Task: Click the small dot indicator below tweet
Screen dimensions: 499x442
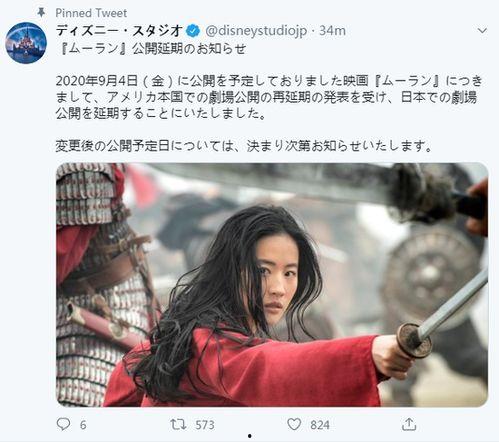Action: pyautogui.click(x=250, y=436)
